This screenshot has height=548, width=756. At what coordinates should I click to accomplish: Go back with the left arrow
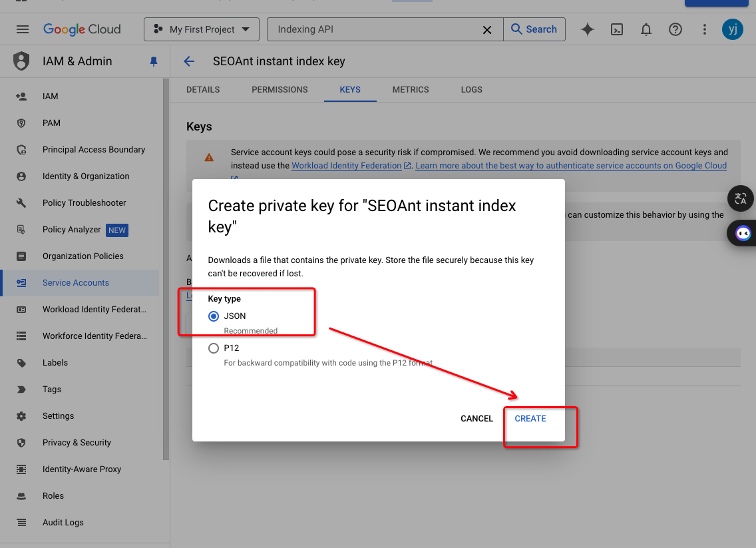click(x=189, y=61)
